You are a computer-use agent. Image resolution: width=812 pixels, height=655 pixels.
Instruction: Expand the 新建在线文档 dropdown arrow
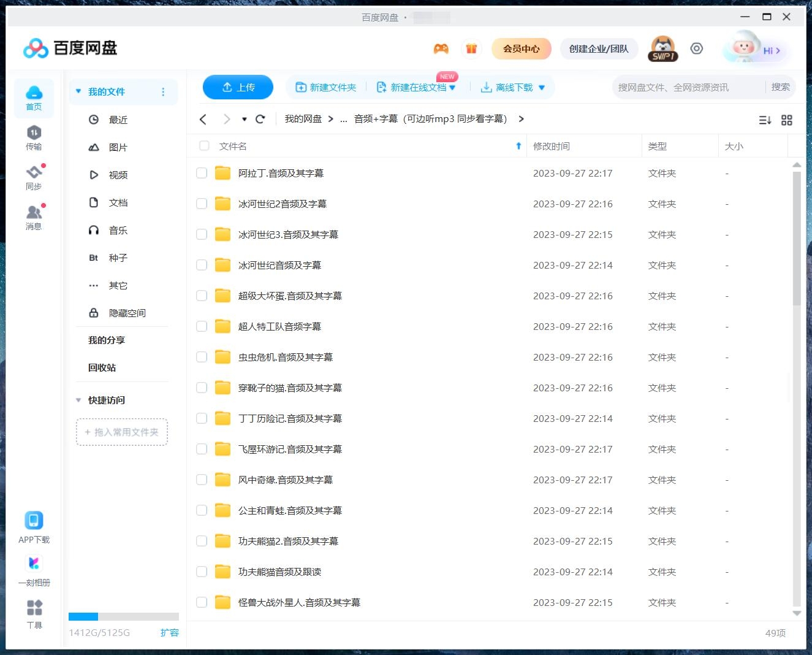452,87
